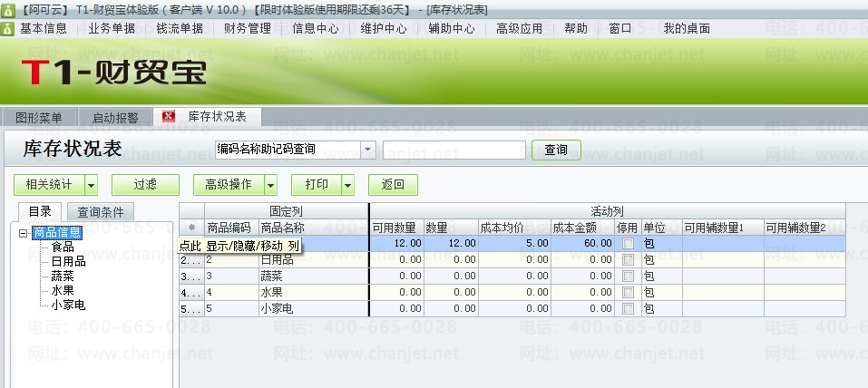Toggle the 停用 checkbox for 蔬菜 row
This screenshot has height=388, width=868.
click(628, 276)
